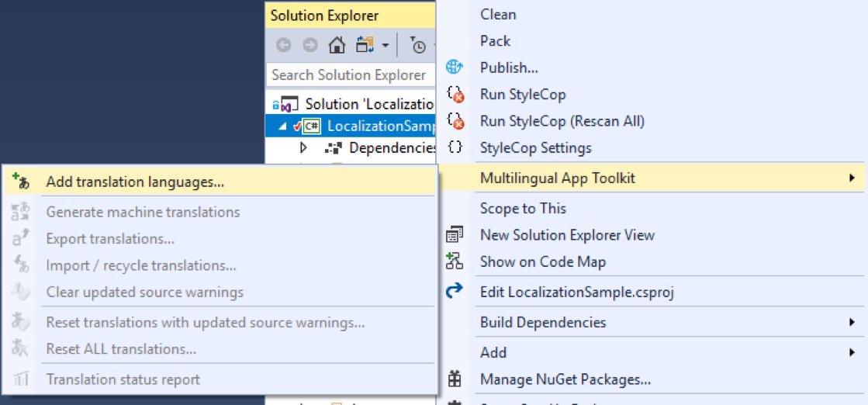
Task: Click the Export translations icon
Action: (20, 239)
